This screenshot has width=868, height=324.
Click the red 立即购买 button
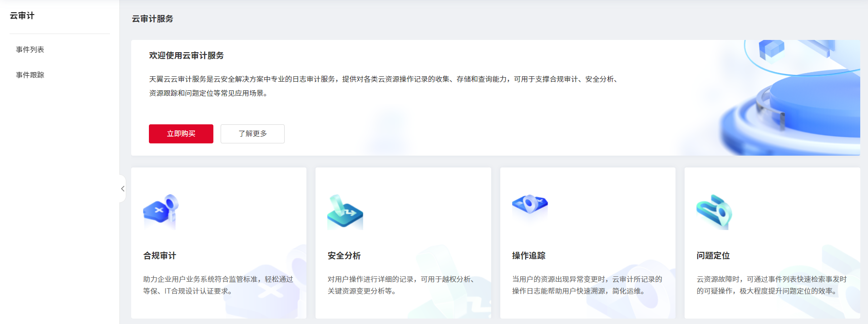tap(181, 134)
